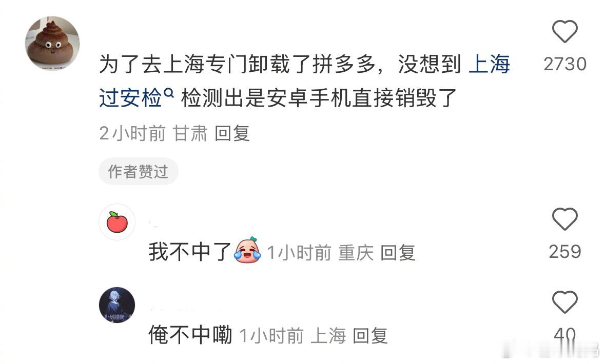The image size is (605, 364).
Task: Tap the 作者赞过 badge
Action: pyautogui.click(x=138, y=172)
